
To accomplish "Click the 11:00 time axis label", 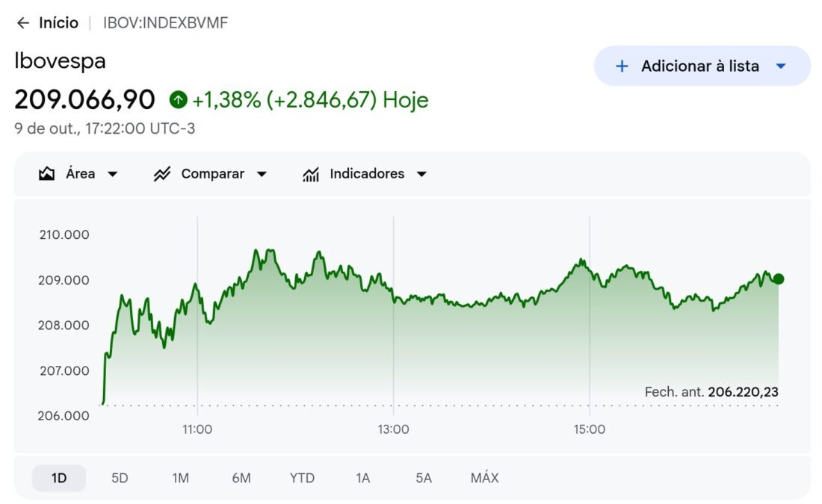I will click(x=197, y=429).
